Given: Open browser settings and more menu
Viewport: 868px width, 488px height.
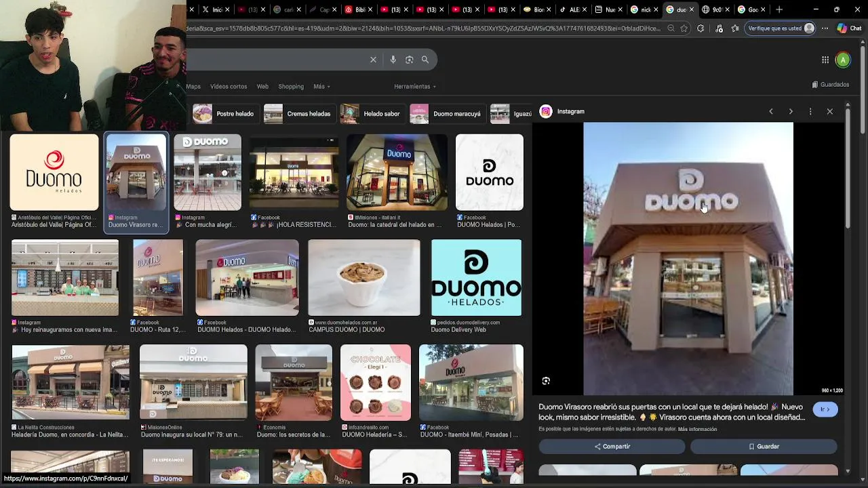Looking at the screenshot, I should [x=825, y=28].
